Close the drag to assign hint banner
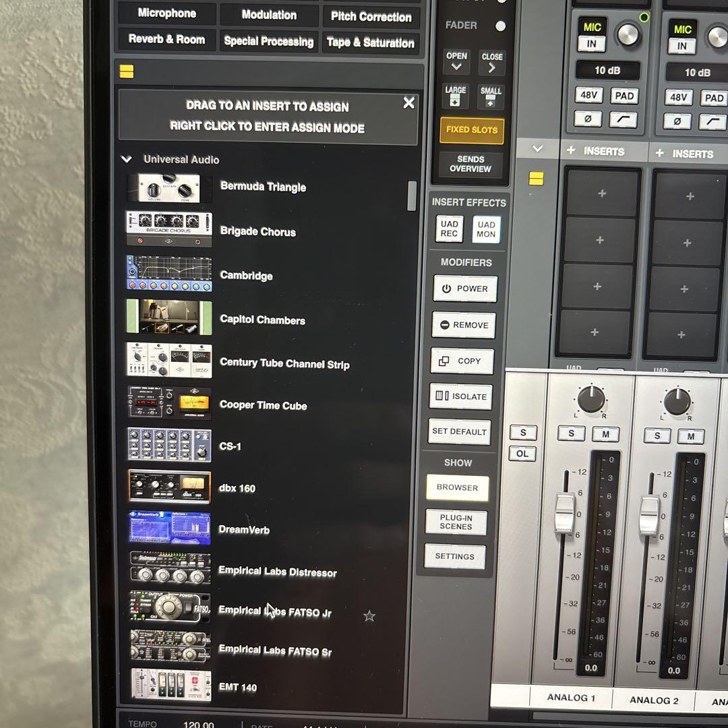 (x=408, y=102)
